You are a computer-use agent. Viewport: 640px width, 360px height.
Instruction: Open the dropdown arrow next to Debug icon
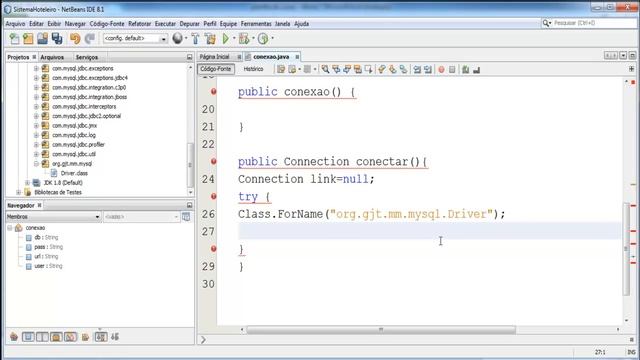click(253, 38)
